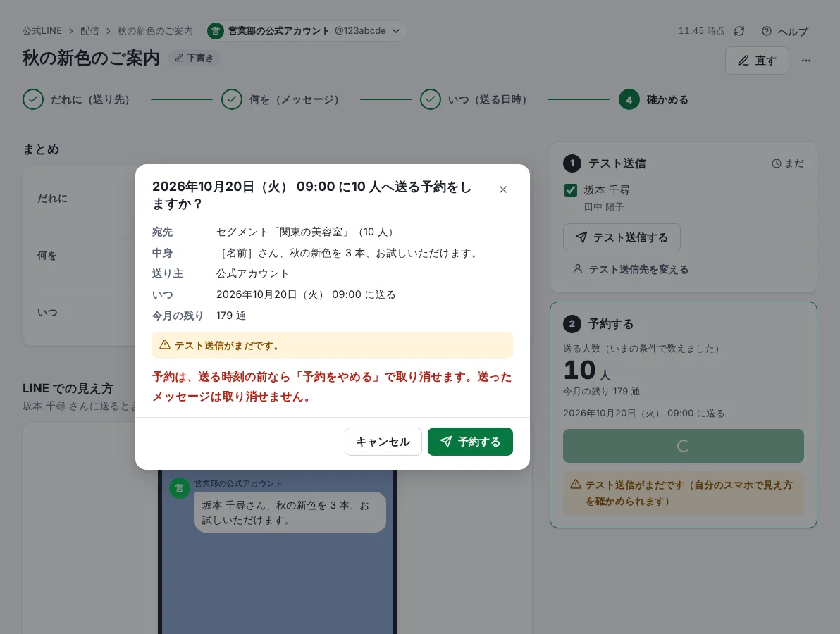
Task: Open the three-dot more options menu
Action: point(805,61)
